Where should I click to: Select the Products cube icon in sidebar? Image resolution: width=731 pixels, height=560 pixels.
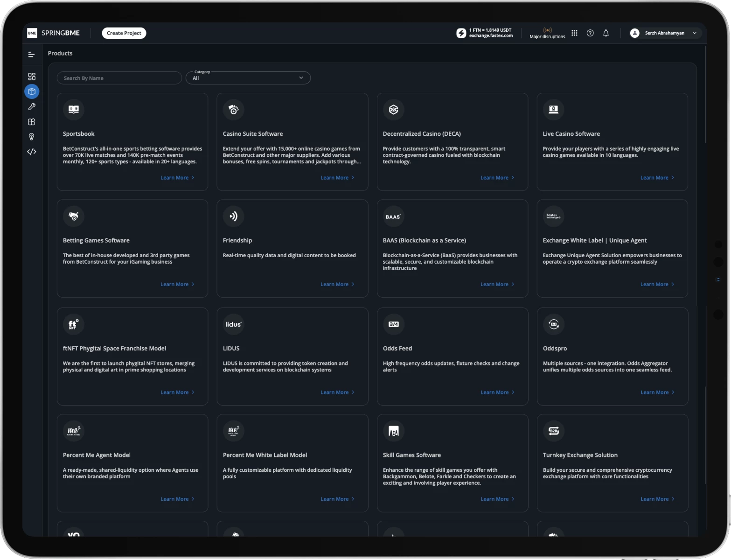(32, 91)
